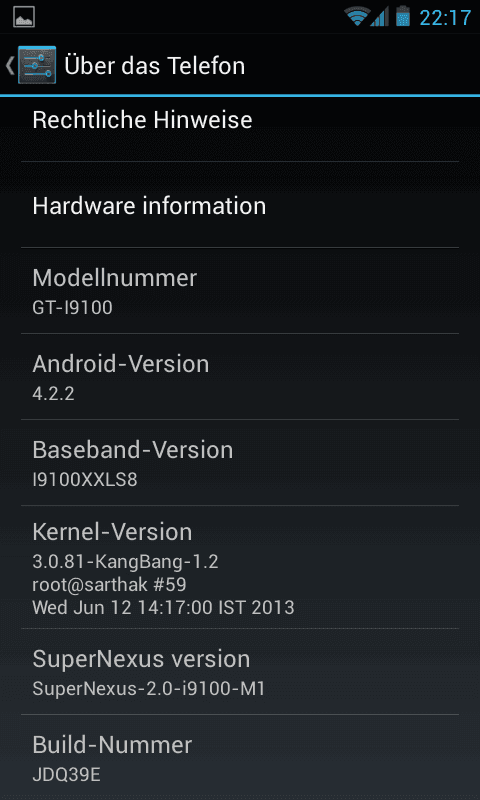Tap the 22:17 clock in status bar
The width and height of the screenshot is (480, 800).
click(445, 17)
